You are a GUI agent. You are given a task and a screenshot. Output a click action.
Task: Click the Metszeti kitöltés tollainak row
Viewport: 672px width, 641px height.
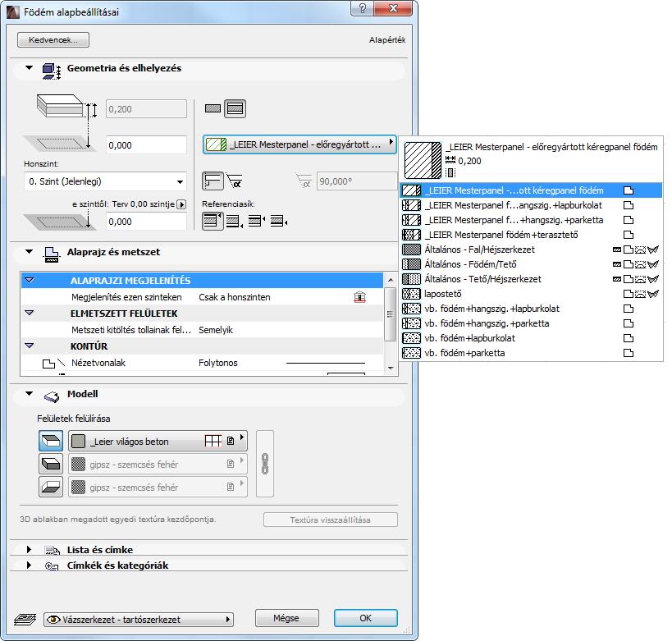(x=202, y=330)
